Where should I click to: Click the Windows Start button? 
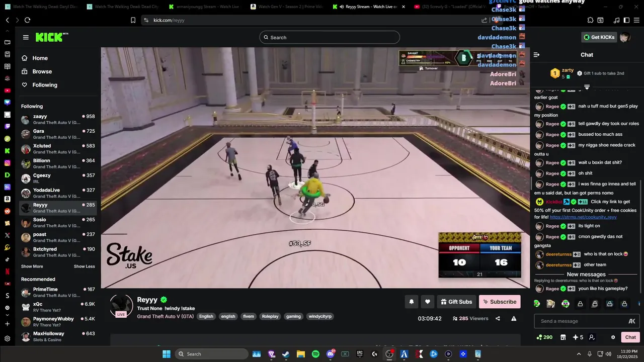click(167, 354)
